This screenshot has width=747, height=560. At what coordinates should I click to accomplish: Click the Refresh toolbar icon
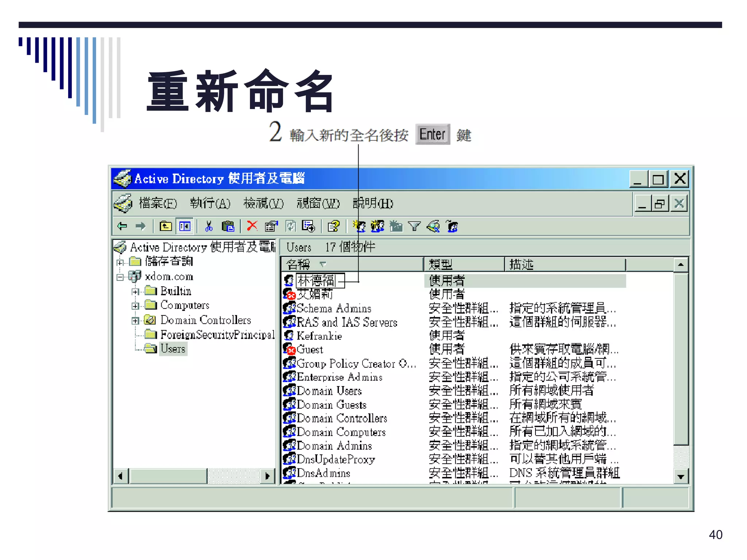click(x=290, y=226)
